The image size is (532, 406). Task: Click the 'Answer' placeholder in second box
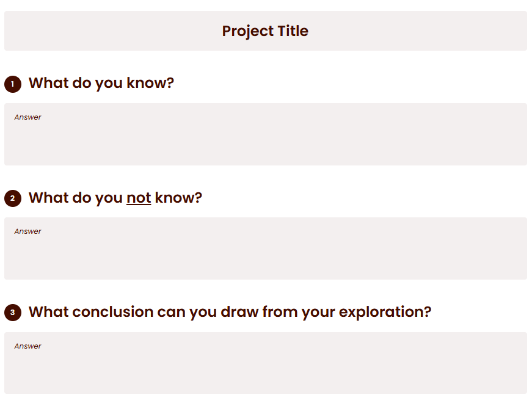[27, 231]
